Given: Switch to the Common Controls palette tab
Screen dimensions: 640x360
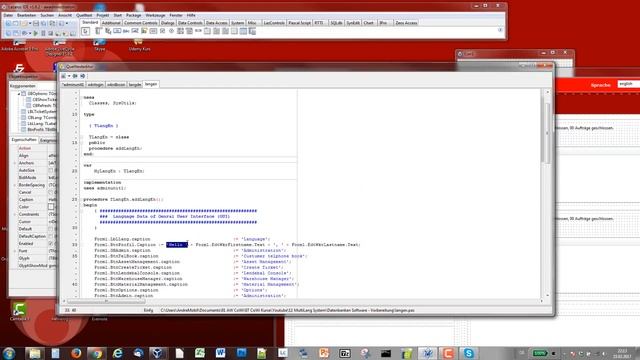Looking at the screenshot, I should (x=140, y=23).
